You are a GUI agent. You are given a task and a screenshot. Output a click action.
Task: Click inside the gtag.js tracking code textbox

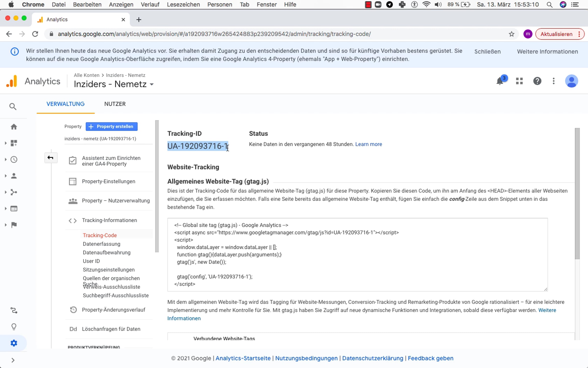click(x=357, y=254)
